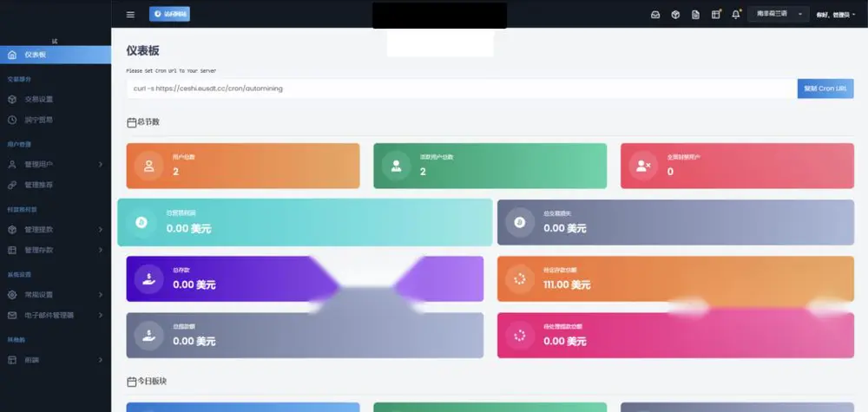Click the curl cron URL input field
Screen dimensions: 868x412
coord(463,88)
